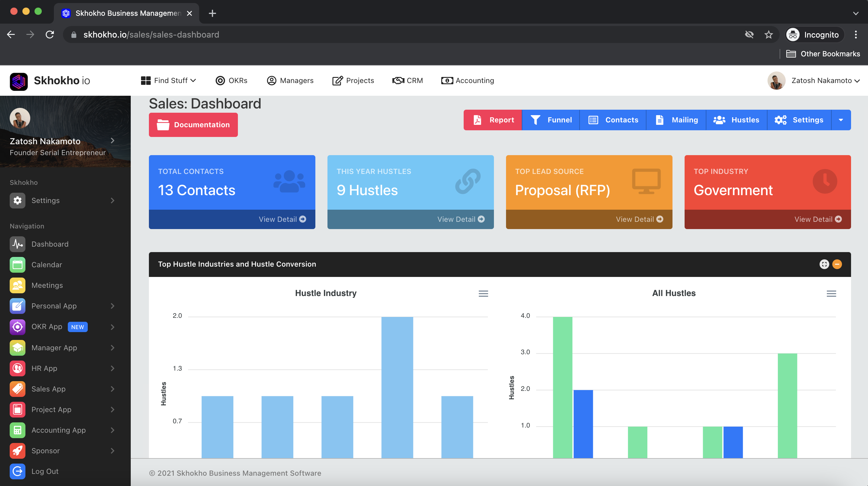Viewport: 868px width, 486px height.
Task: Click the Log Out icon
Action: point(17,471)
